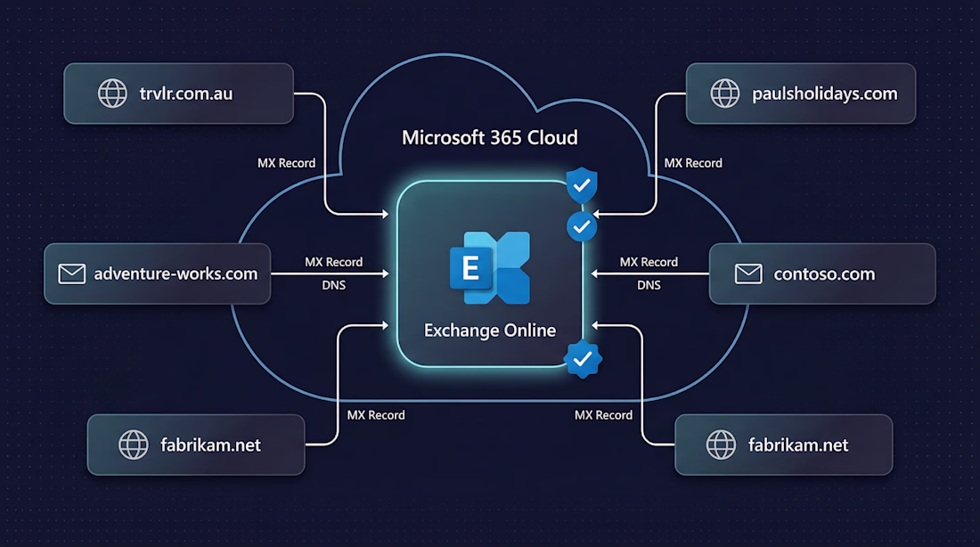The width and height of the screenshot is (980, 547).
Task: Click the globe icon beside trvlr.com.au
Action: point(112,94)
